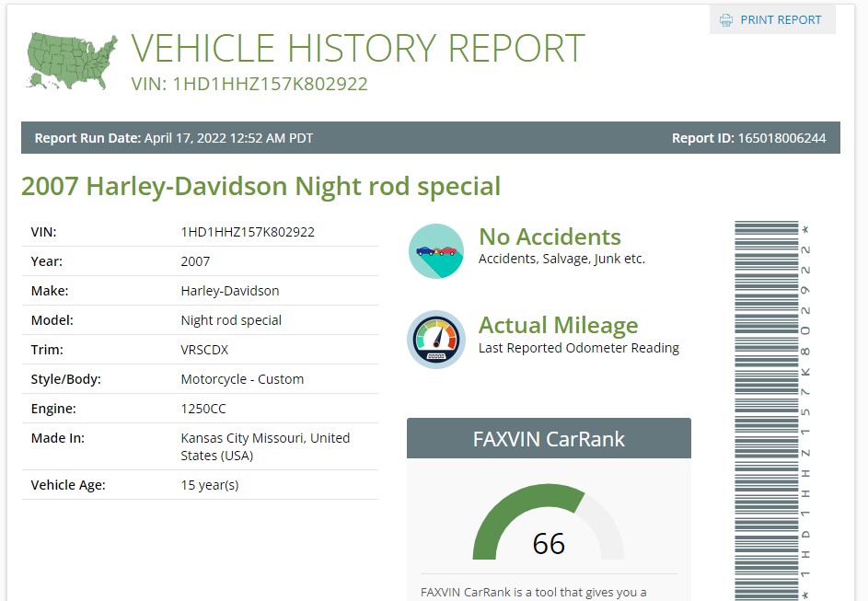Image resolution: width=868 pixels, height=601 pixels.
Task: Click the Trim: row label
Action: pyautogui.click(x=47, y=350)
